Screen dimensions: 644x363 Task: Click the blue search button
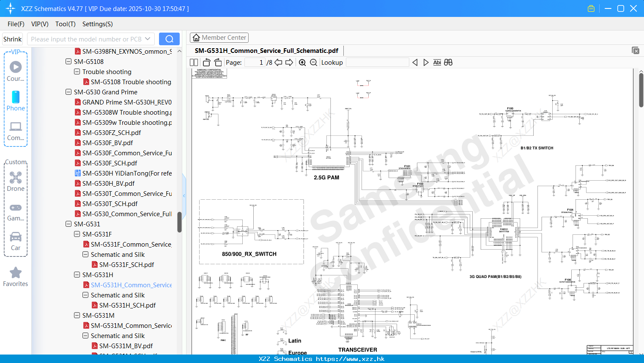coord(169,39)
